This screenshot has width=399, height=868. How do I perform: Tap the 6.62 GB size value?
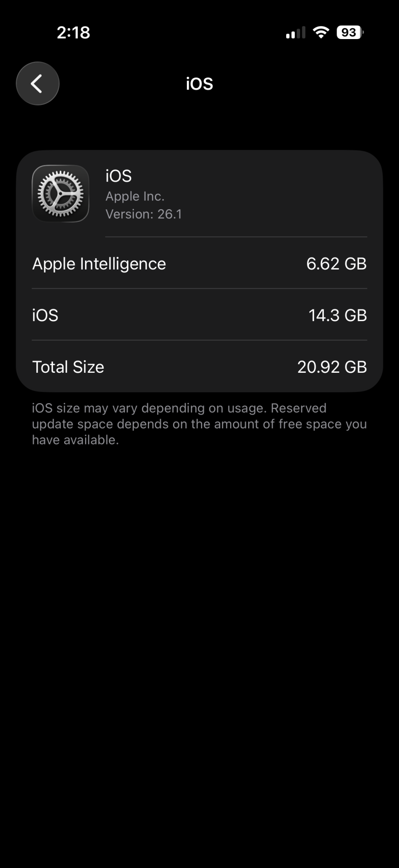337,263
